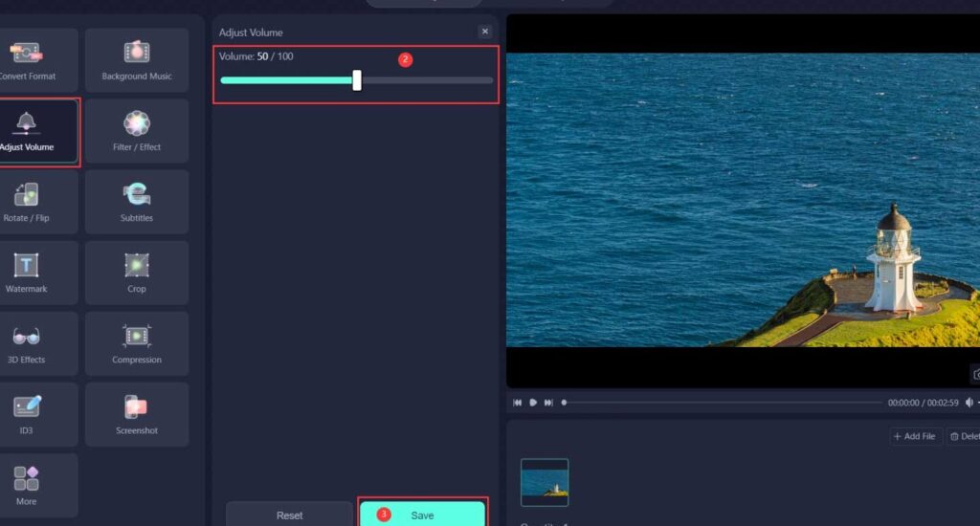Viewport: 980px width, 526px height.
Task: Select the Adjust Volume tool
Action: point(29,132)
